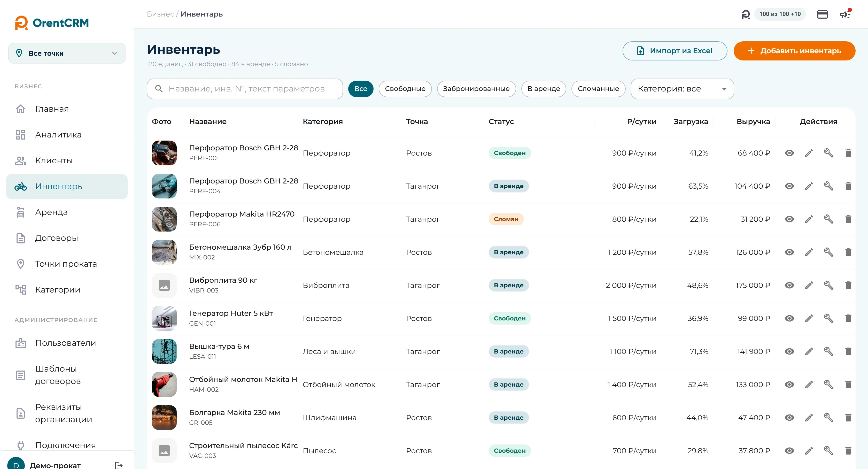Click Добавить инвентарь button
The width and height of the screenshot is (868, 469).
[794, 51]
